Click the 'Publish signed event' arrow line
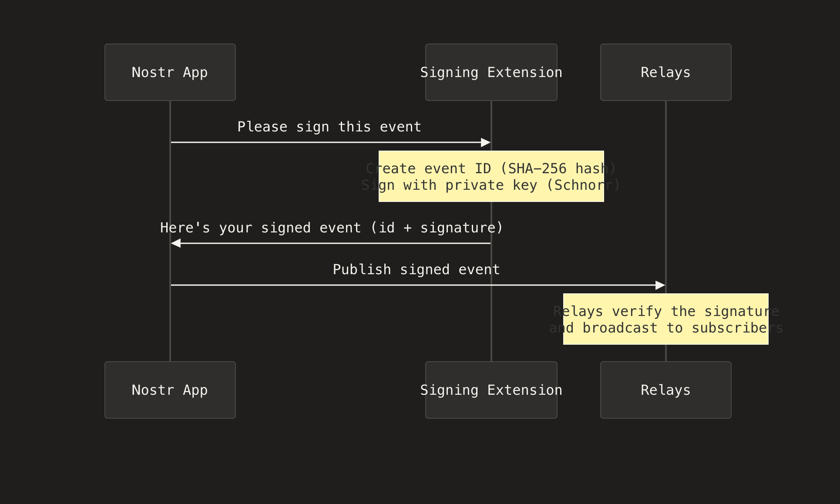The width and height of the screenshot is (840, 504). tap(331, 285)
